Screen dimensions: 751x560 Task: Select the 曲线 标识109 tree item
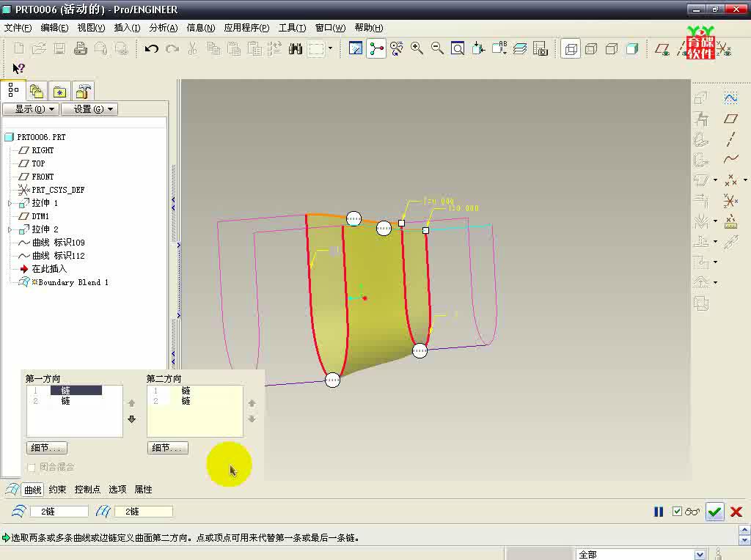point(59,243)
